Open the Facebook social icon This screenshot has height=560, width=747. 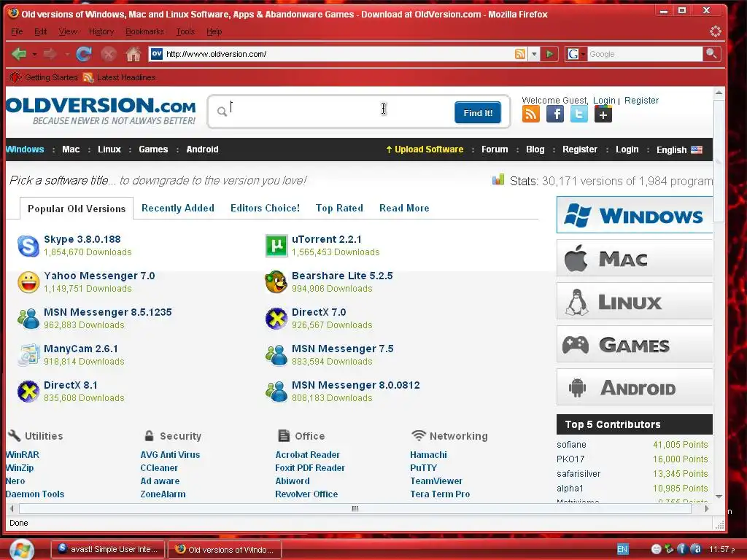[x=555, y=114]
